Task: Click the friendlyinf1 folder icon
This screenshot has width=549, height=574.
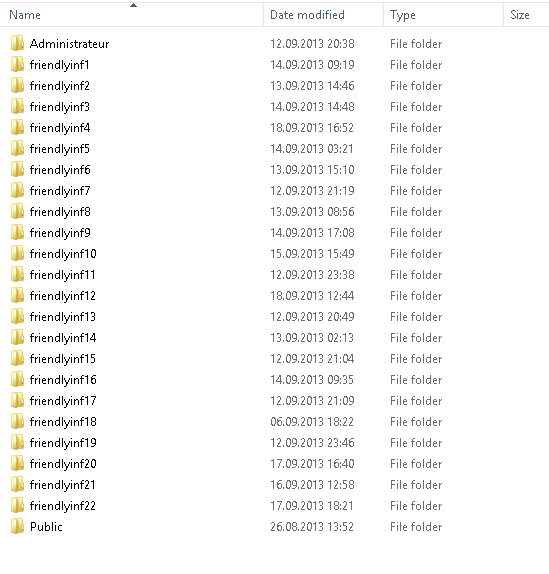Action: pyautogui.click(x=17, y=64)
